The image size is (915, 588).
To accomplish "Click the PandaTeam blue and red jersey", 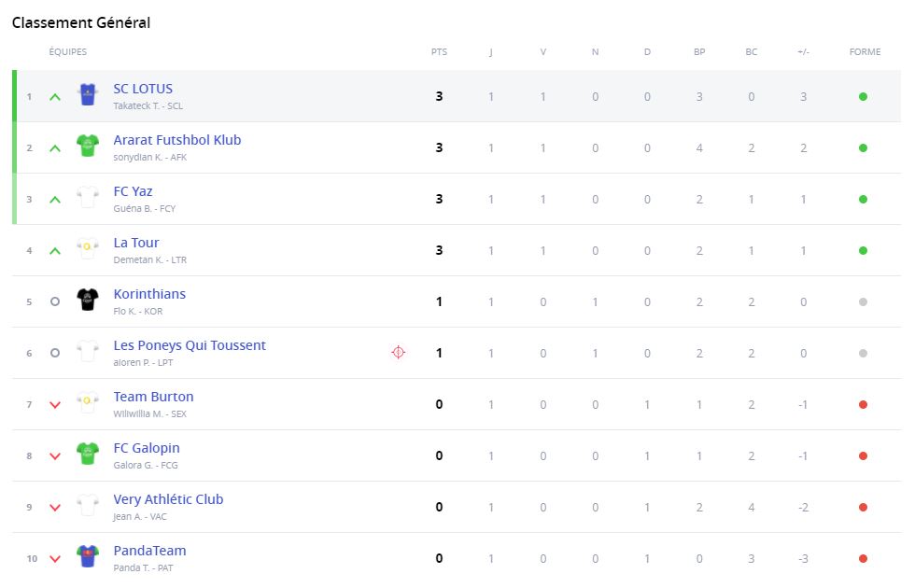I will click(x=87, y=557).
